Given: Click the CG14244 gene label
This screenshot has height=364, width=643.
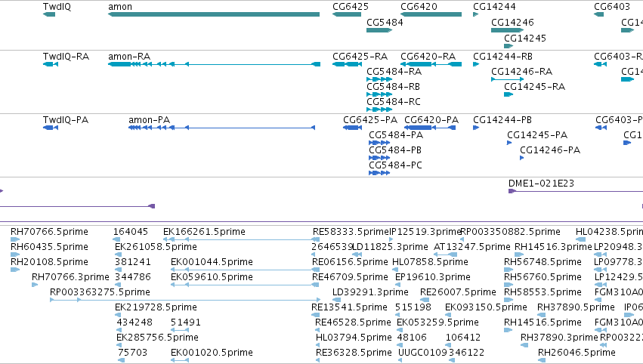Looking at the screenshot, I should tap(495, 7).
